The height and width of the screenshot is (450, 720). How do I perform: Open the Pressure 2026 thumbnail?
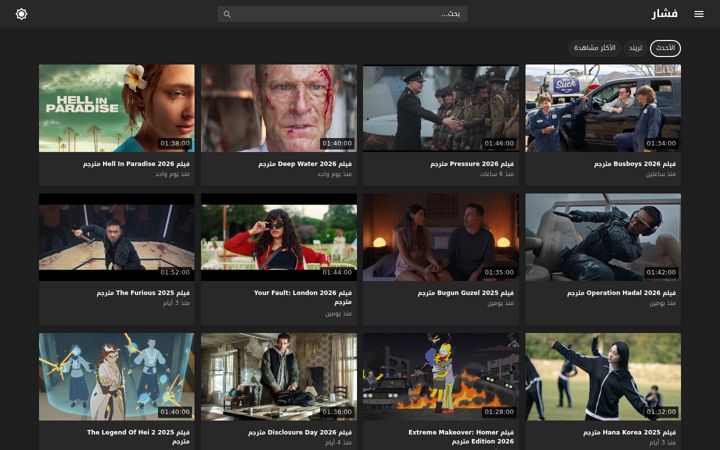point(441,108)
